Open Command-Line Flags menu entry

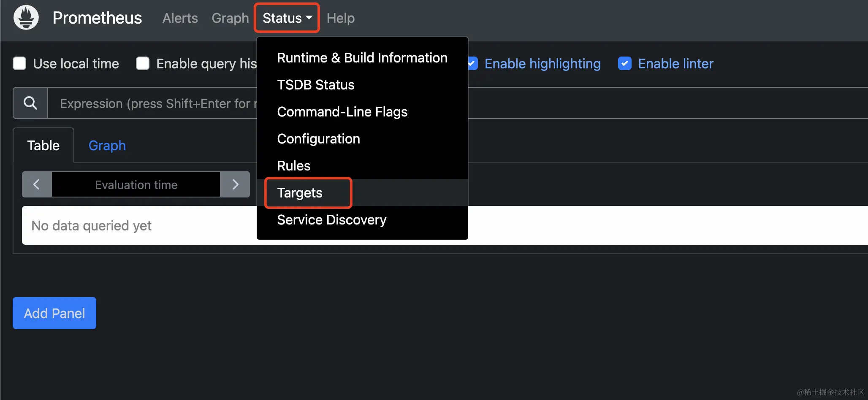342,112
